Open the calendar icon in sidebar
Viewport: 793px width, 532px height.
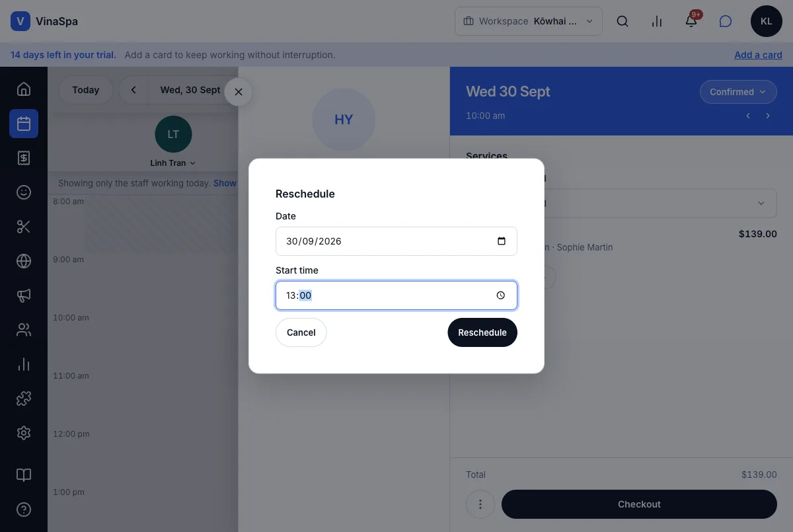[x=24, y=124]
